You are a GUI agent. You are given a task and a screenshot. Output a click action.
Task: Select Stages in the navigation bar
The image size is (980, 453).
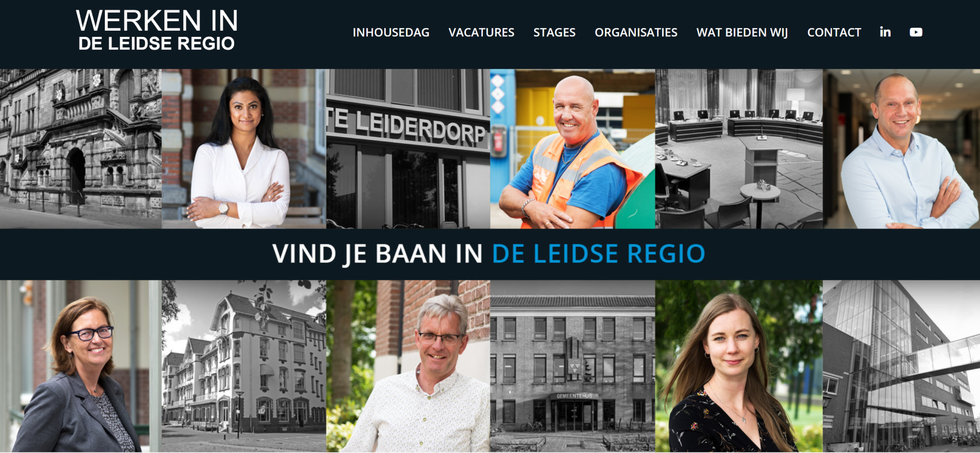click(x=555, y=33)
